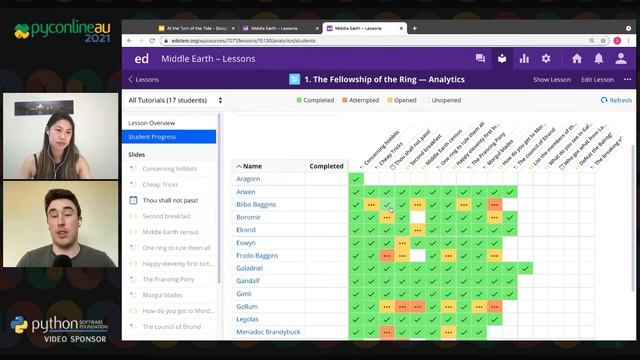Screen dimensions: 640x360
Task: Select Lesson Overview in the sidebar
Action: (169, 123)
